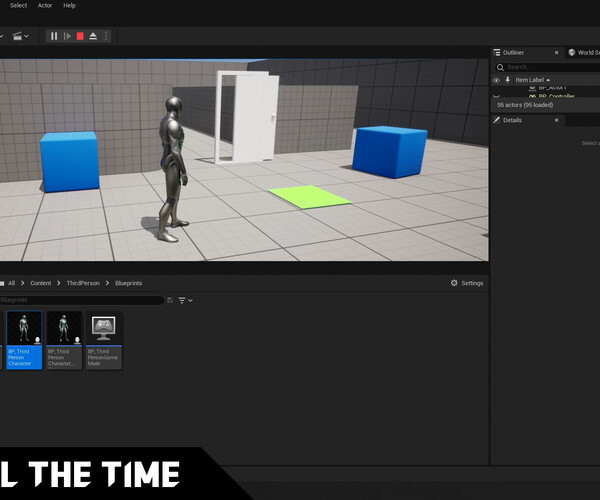Navigate to Content folder breadcrumb
Viewport: 600px width, 500px height.
(x=41, y=283)
